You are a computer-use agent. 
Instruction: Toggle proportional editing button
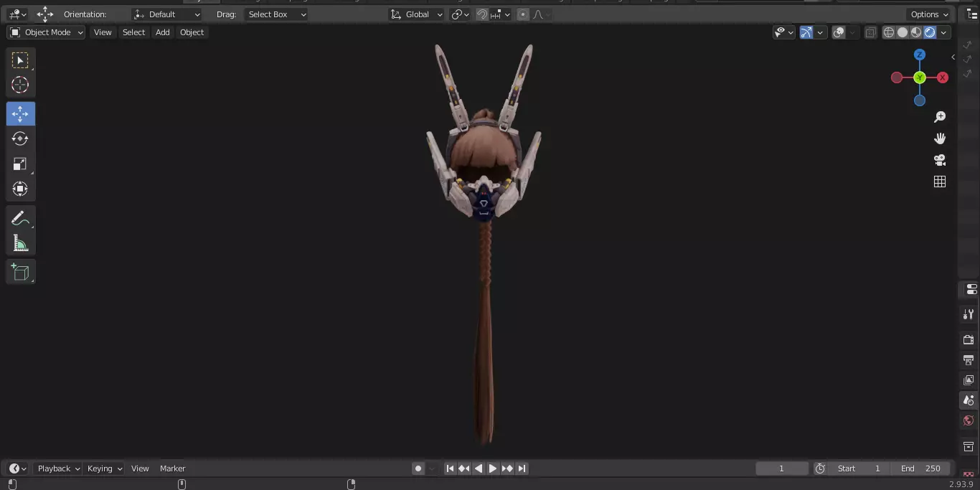coord(522,14)
